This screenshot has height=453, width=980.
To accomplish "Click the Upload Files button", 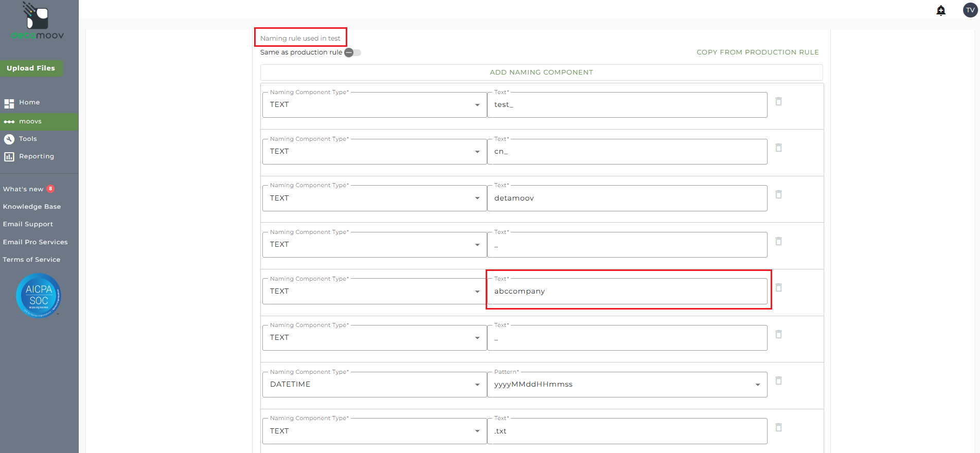I will click(31, 68).
